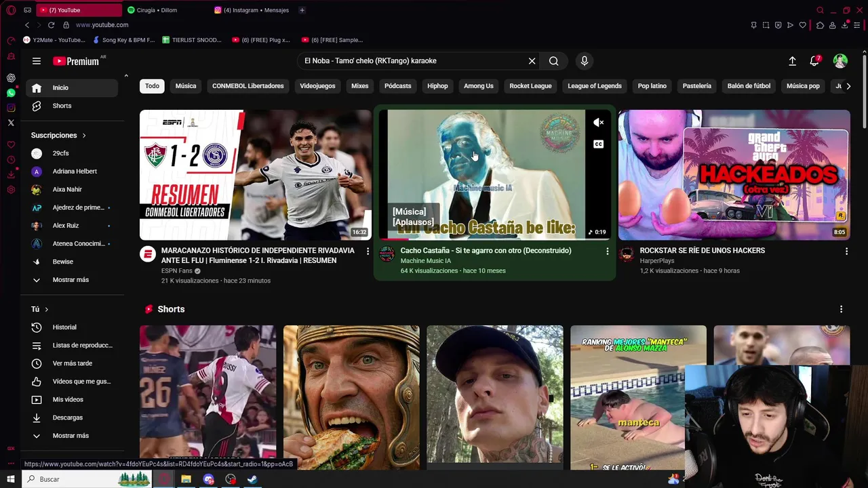This screenshot has height=488, width=868.
Task: Open the Shorts section three-dot menu
Action: click(841, 309)
